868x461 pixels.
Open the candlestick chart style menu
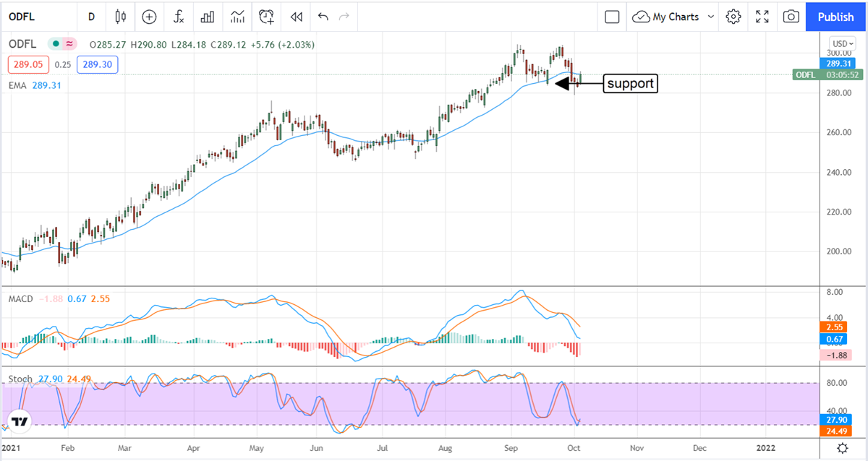(x=120, y=16)
